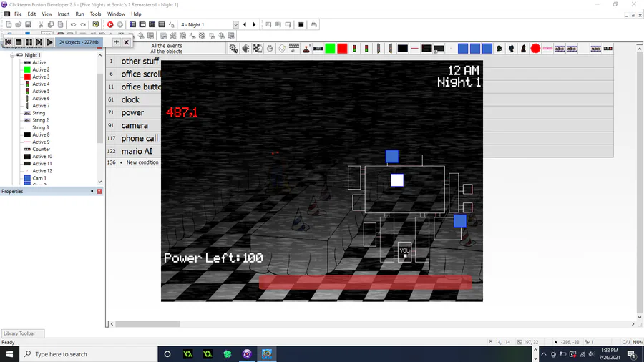Click the 'phone call' event group

pos(140,138)
